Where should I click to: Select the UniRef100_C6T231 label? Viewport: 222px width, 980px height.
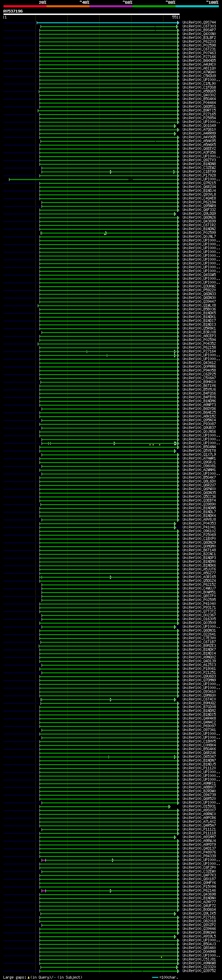point(199,49)
